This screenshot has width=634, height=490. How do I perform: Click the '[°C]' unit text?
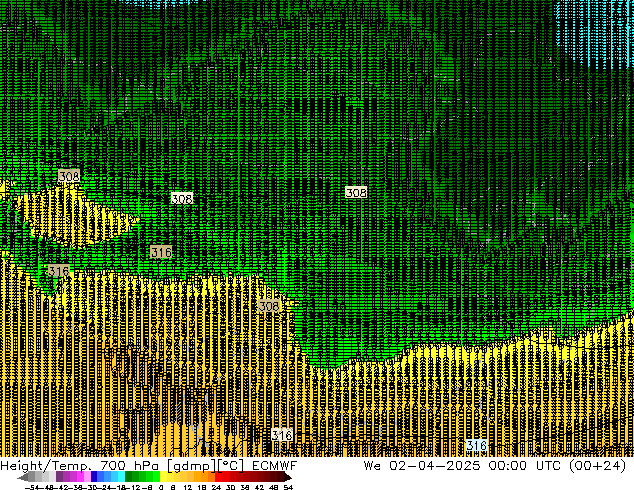(230, 465)
